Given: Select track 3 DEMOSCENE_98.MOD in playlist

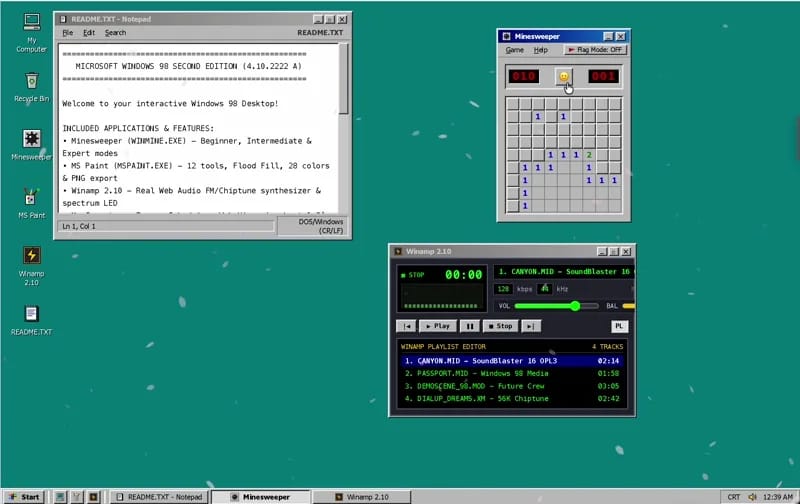Looking at the screenshot, I should 512,386.
